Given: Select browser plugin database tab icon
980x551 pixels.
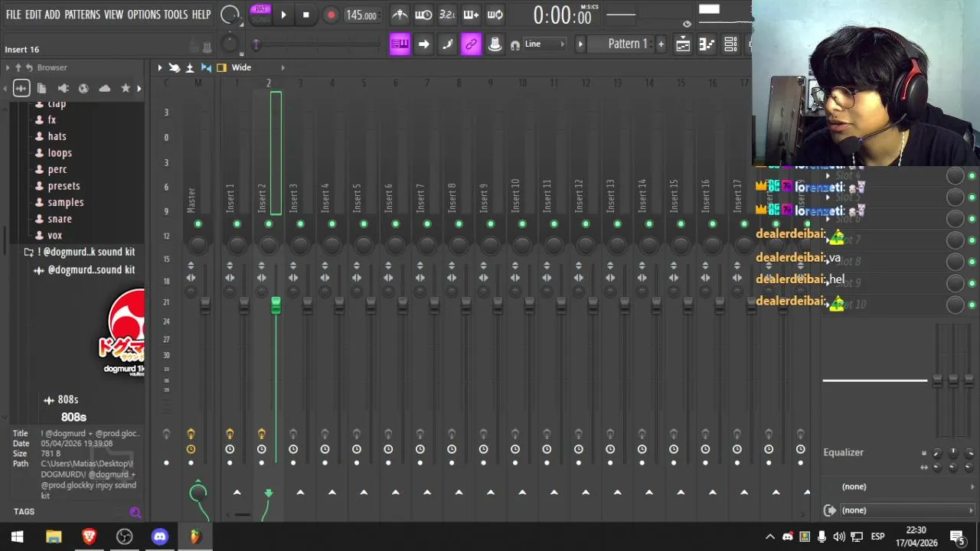Looking at the screenshot, I should point(83,88).
